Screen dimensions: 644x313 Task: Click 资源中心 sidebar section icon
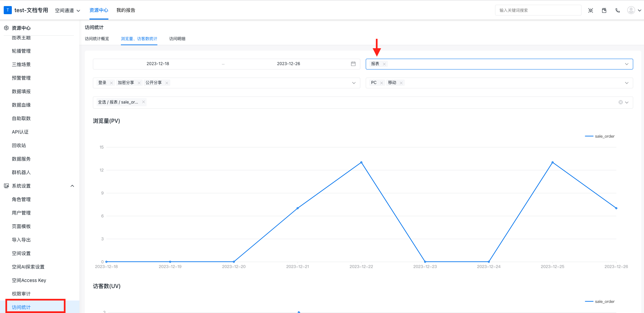(6, 28)
